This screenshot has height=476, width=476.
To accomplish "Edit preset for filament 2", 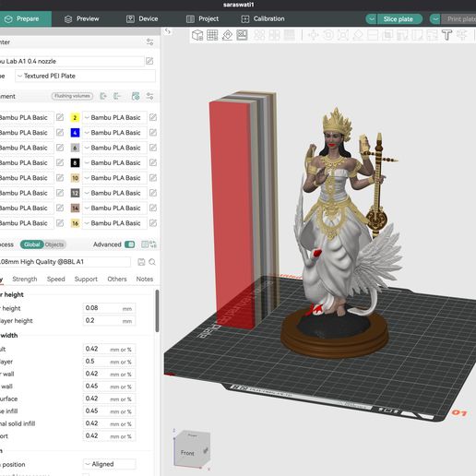I will (153, 117).
